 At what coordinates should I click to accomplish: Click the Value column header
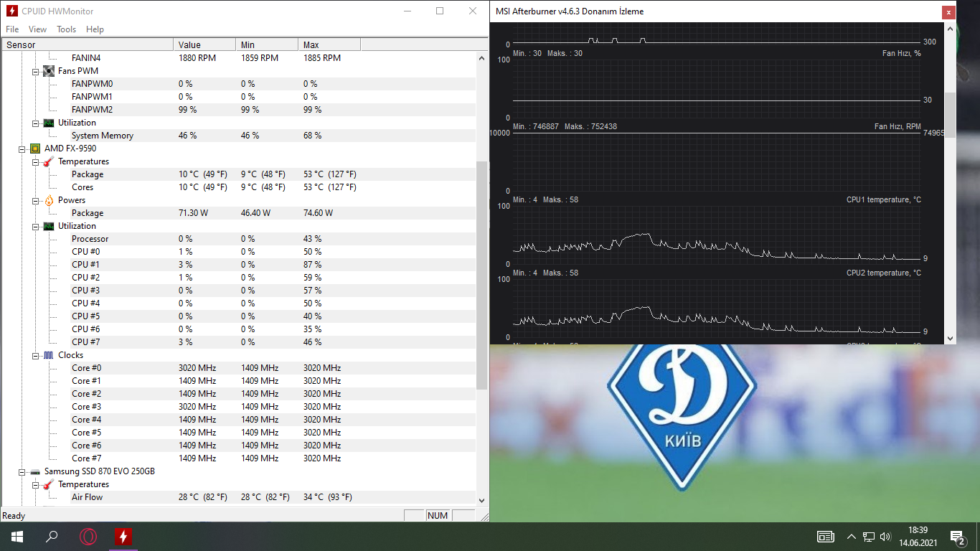pos(204,44)
